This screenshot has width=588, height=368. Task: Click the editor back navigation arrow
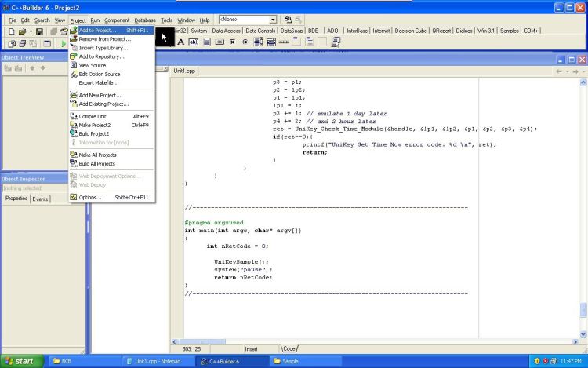(x=559, y=71)
